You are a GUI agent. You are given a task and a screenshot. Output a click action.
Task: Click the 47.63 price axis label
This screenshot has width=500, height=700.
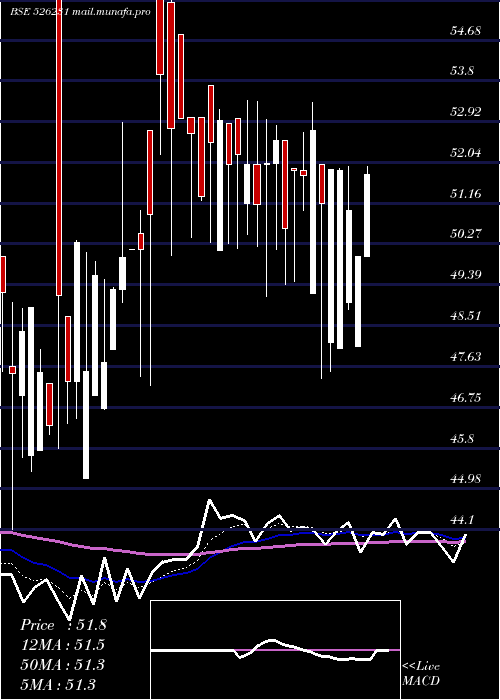(466, 356)
